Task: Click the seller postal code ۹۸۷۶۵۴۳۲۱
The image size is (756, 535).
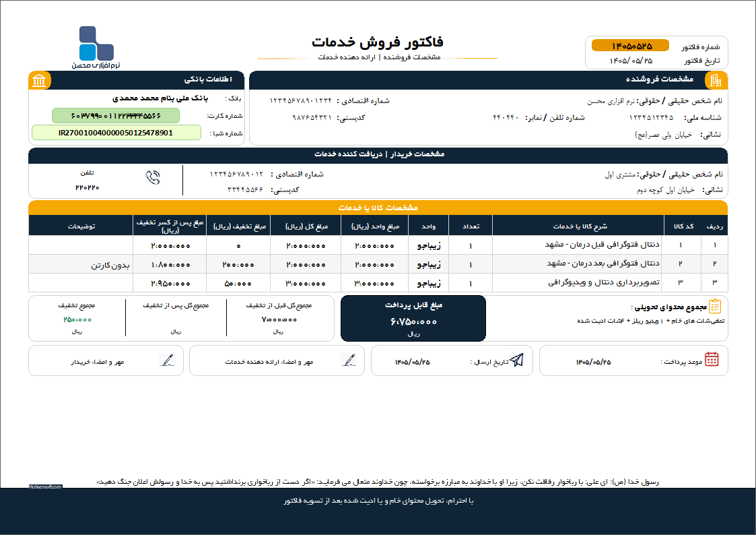Action: coord(312,118)
